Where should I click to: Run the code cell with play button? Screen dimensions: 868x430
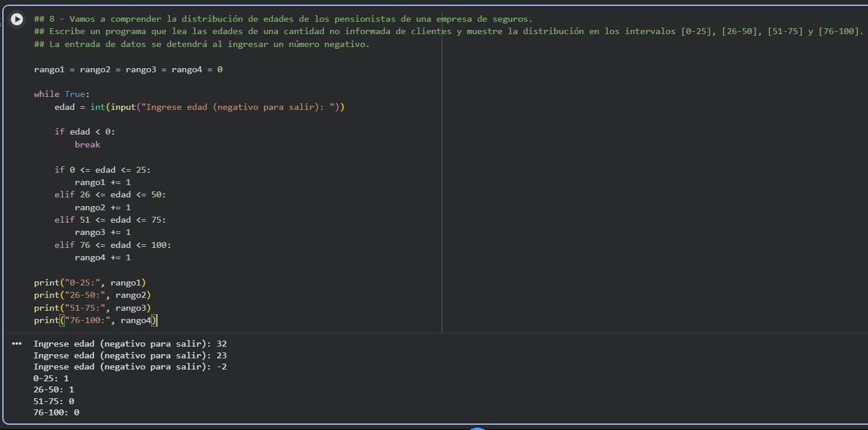[17, 19]
